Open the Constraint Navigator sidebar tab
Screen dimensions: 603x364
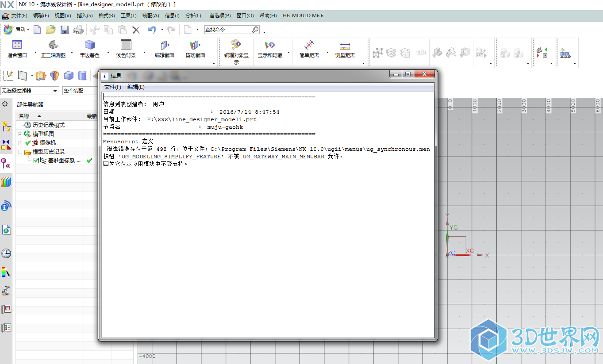coord(6,145)
